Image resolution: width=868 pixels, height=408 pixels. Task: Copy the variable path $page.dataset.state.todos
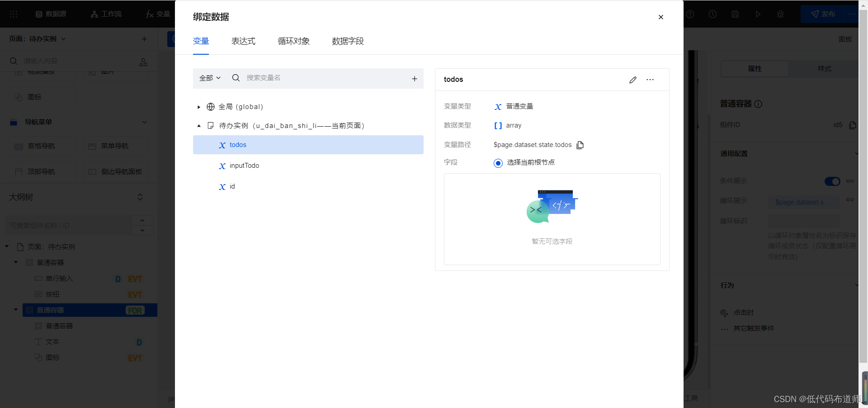pos(580,145)
